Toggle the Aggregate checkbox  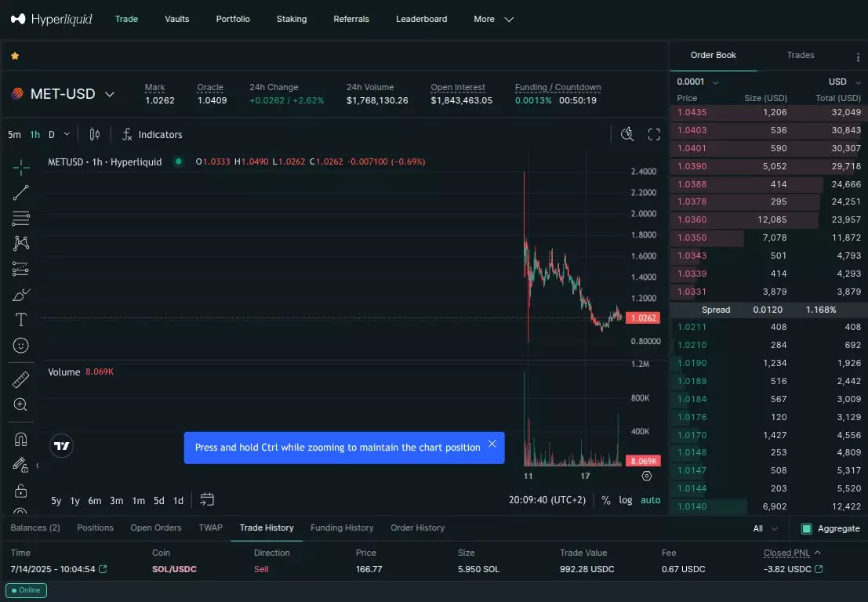pyautogui.click(x=806, y=528)
